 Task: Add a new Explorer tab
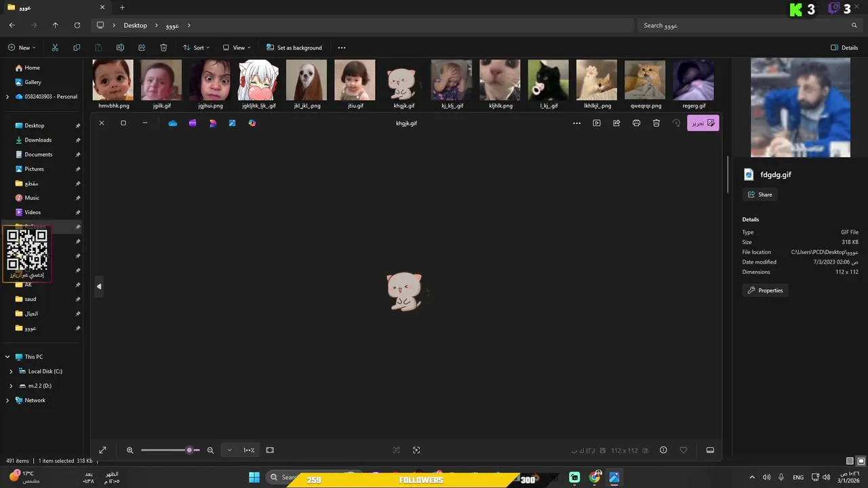coord(122,7)
